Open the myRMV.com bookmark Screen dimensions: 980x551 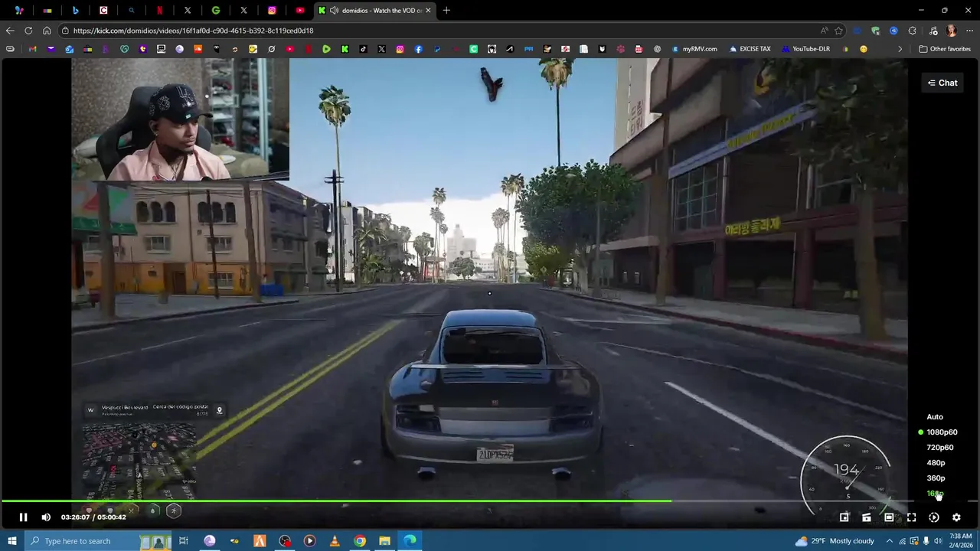(694, 49)
